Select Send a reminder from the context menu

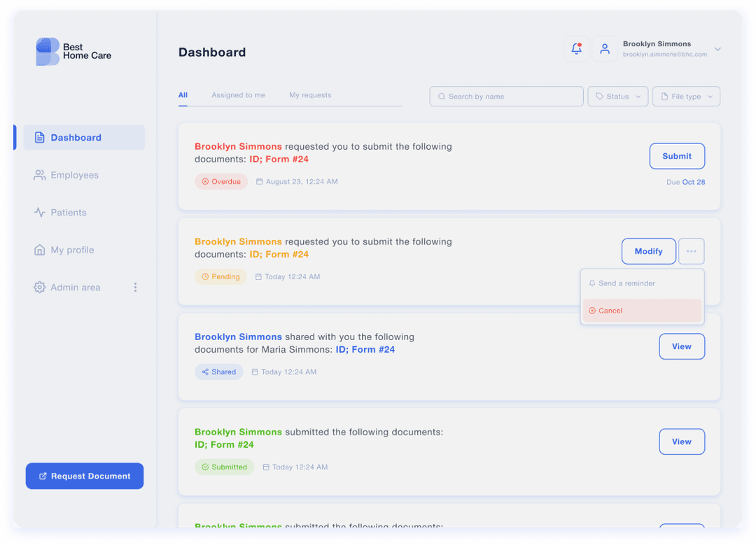tap(625, 283)
